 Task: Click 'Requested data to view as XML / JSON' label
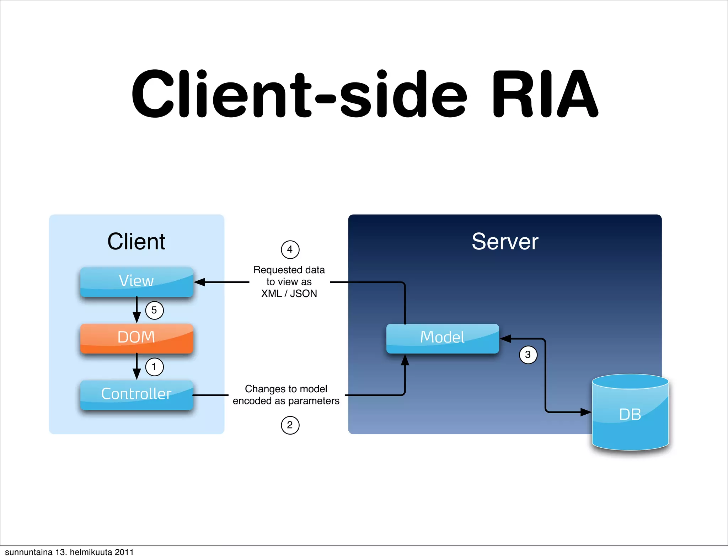[x=289, y=281]
